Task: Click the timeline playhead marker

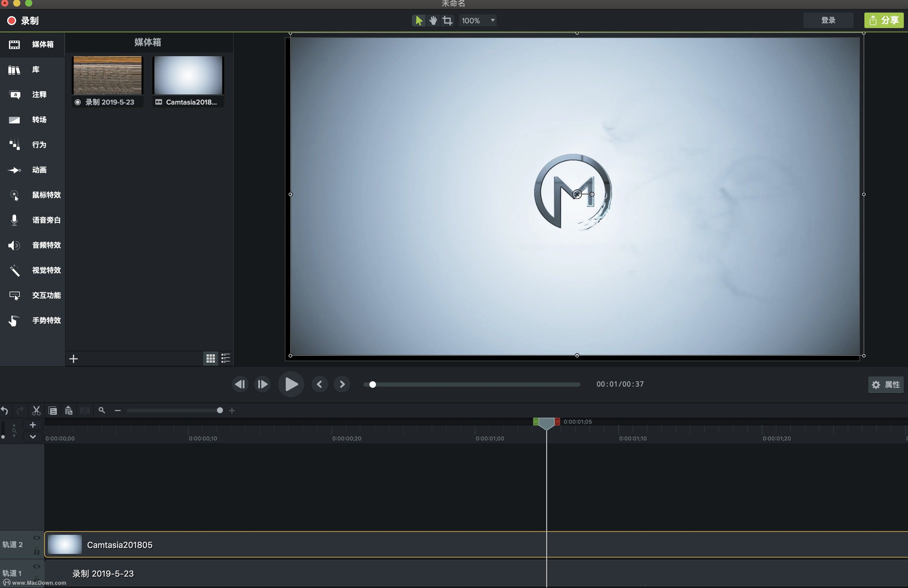Action: point(546,423)
